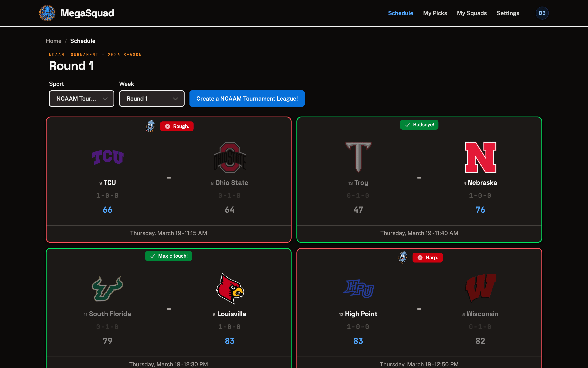
Task: Open the BB user avatar menu
Action: tap(542, 13)
